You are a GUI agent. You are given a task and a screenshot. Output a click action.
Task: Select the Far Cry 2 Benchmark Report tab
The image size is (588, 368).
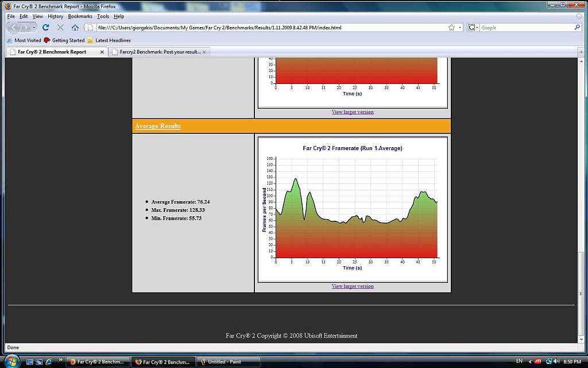pos(52,52)
